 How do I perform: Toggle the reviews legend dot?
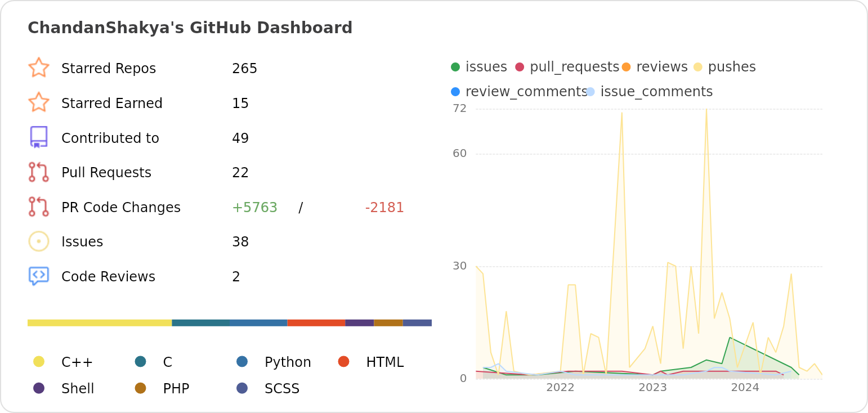(627, 67)
